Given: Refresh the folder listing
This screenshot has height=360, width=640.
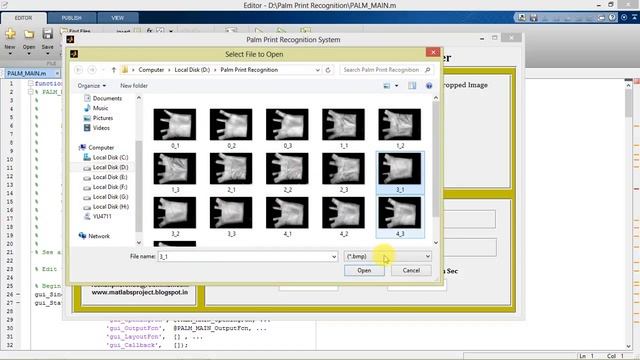Looking at the screenshot, I should [x=328, y=70].
